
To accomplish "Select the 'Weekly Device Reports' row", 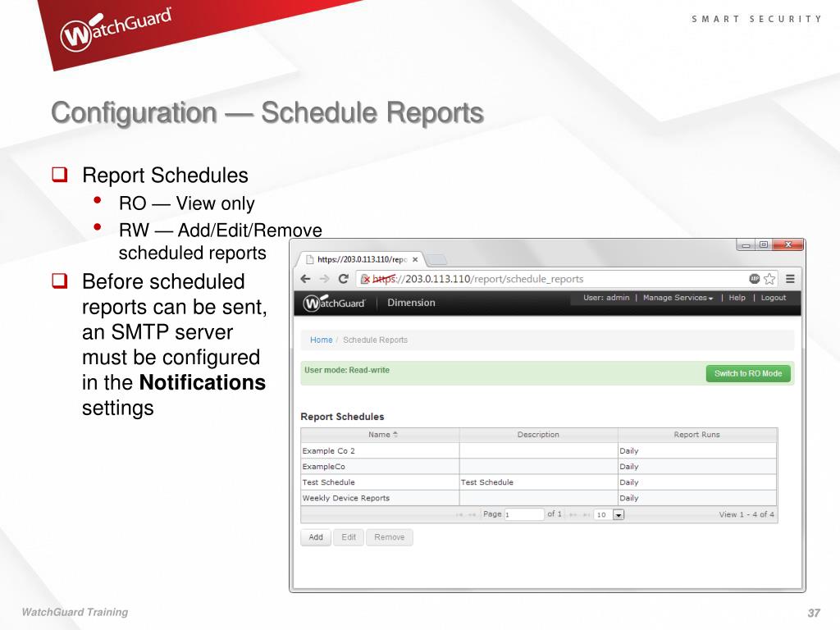I will click(538, 498).
